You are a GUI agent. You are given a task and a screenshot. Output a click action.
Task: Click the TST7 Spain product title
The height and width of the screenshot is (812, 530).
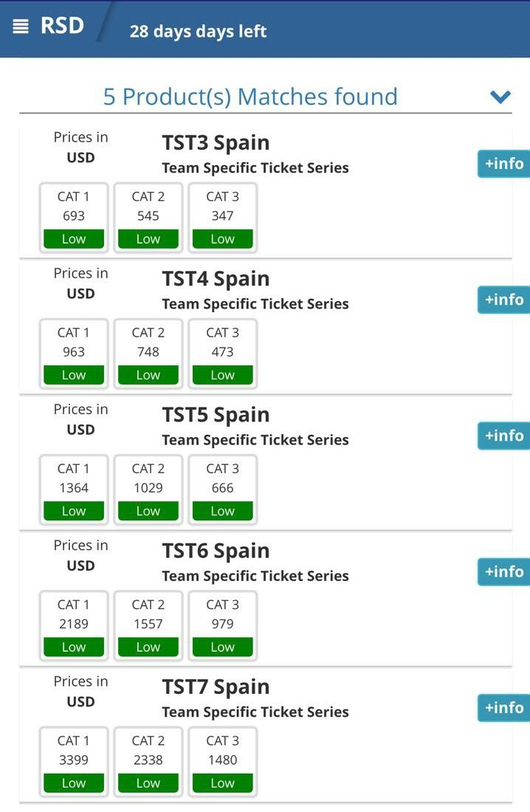216,687
